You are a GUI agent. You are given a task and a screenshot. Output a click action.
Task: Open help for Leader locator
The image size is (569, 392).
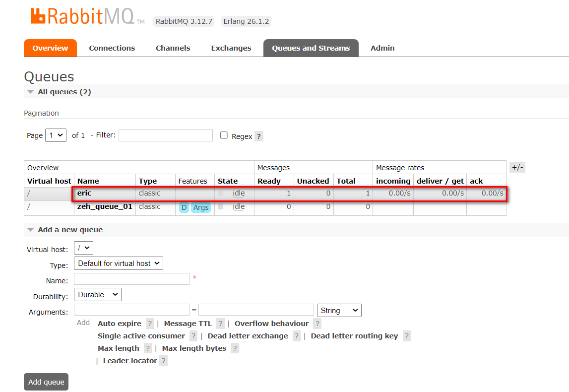pyautogui.click(x=164, y=361)
